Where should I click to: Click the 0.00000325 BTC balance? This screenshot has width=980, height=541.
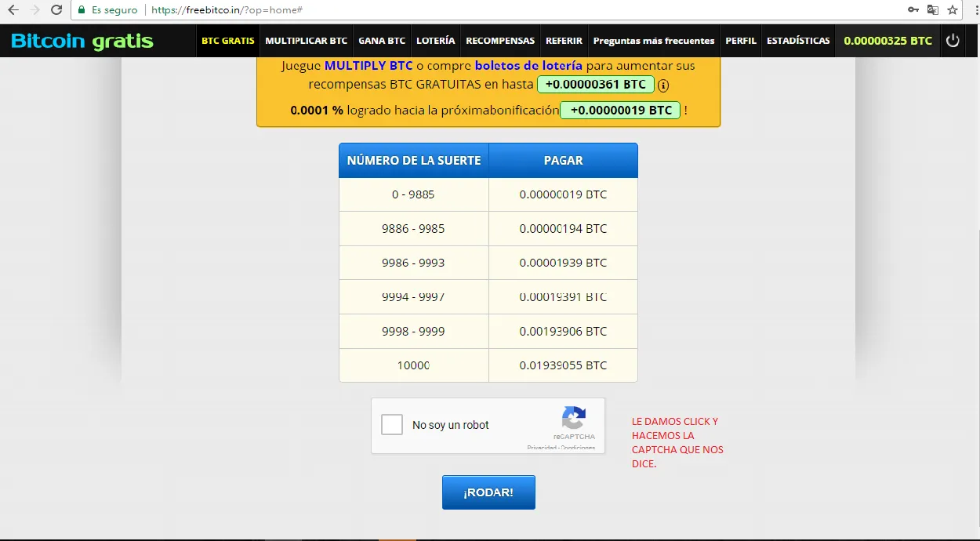click(887, 41)
